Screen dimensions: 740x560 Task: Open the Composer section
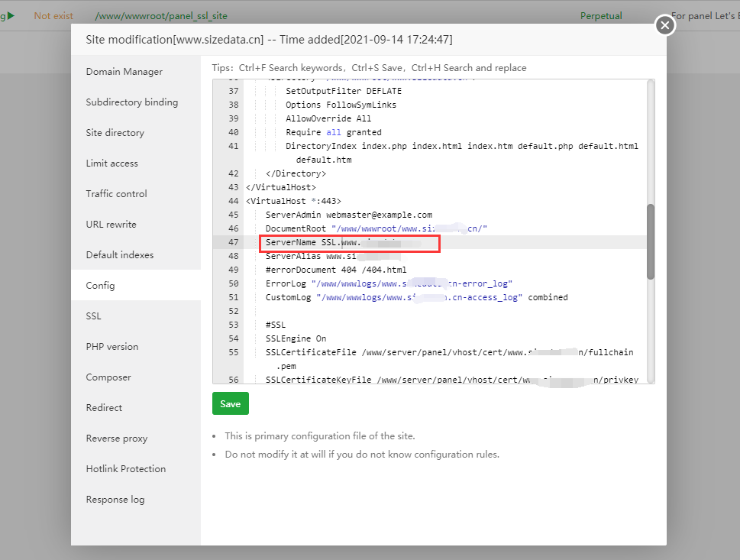click(x=108, y=377)
